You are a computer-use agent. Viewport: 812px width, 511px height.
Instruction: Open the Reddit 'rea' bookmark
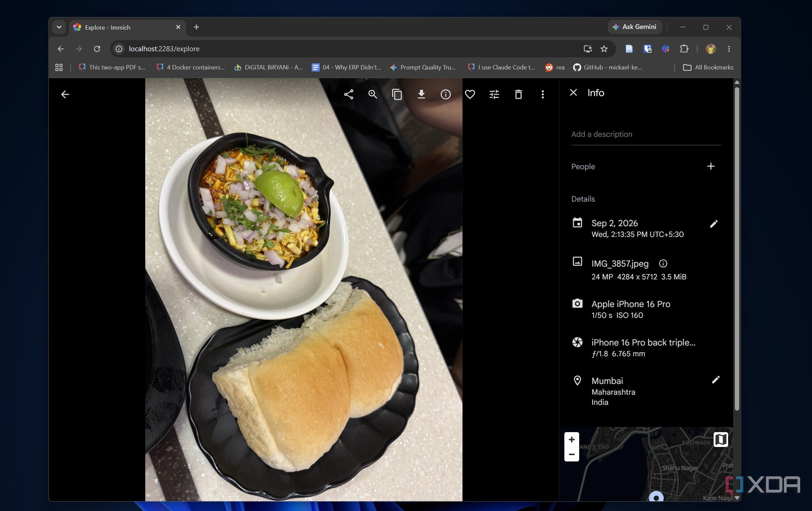click(555, 67)
